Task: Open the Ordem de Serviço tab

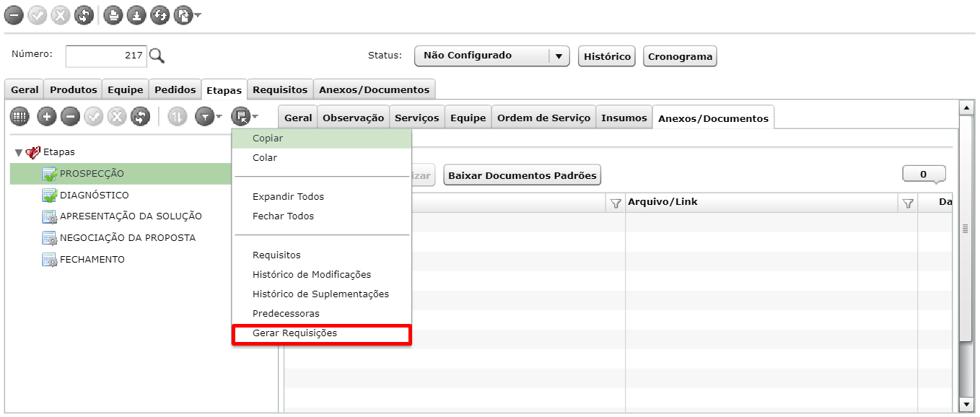Action: click(x=543, y=118)
